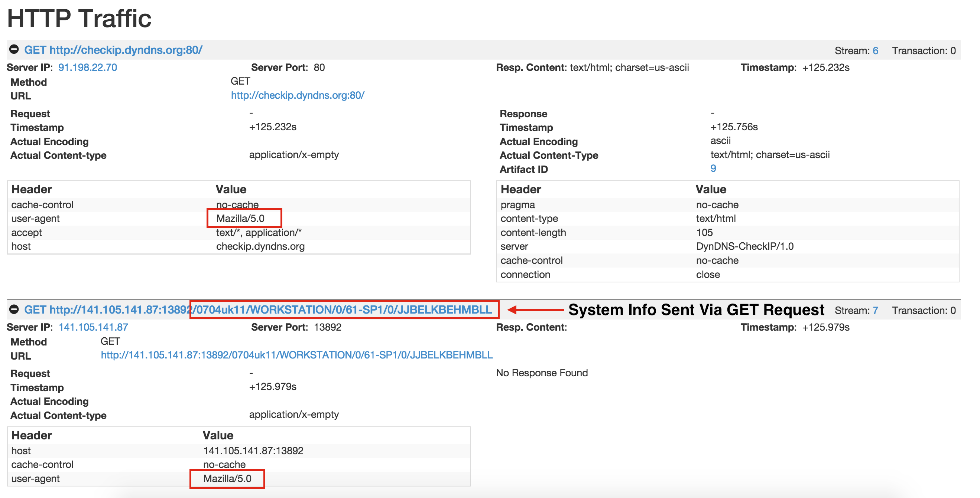Click the No Response Found text
Image resolution: width=980 pixels, height=498 pixels.
[x=542, y=373]
